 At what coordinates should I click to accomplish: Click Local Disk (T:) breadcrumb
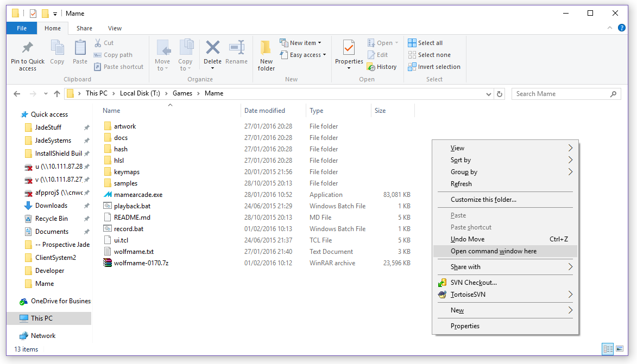140,93
